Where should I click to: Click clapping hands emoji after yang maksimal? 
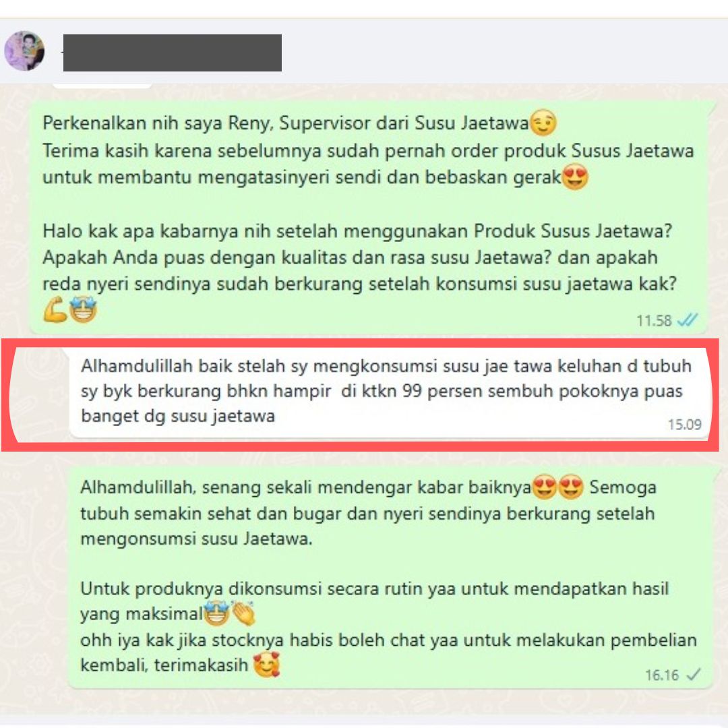coord(243,613)
